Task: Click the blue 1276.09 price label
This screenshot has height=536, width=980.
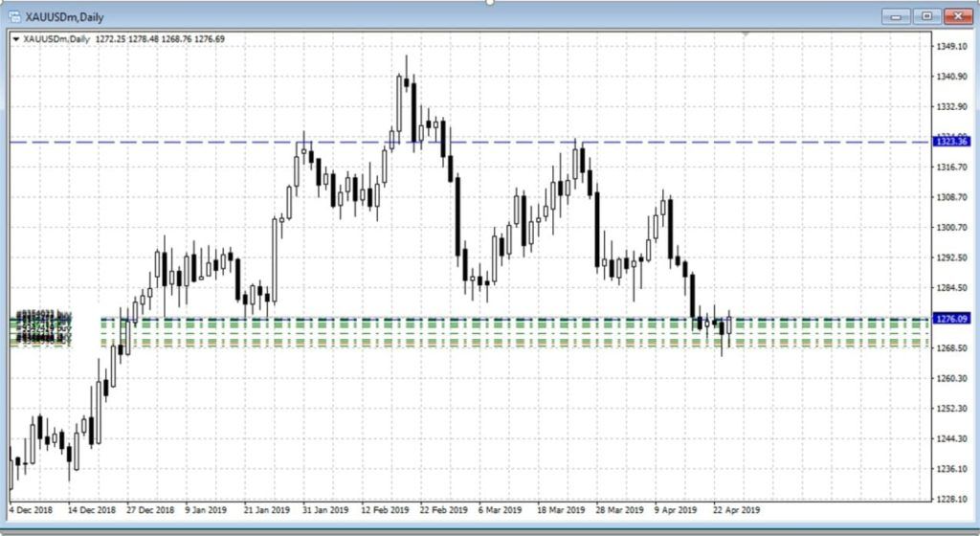Action: (951, 319)
